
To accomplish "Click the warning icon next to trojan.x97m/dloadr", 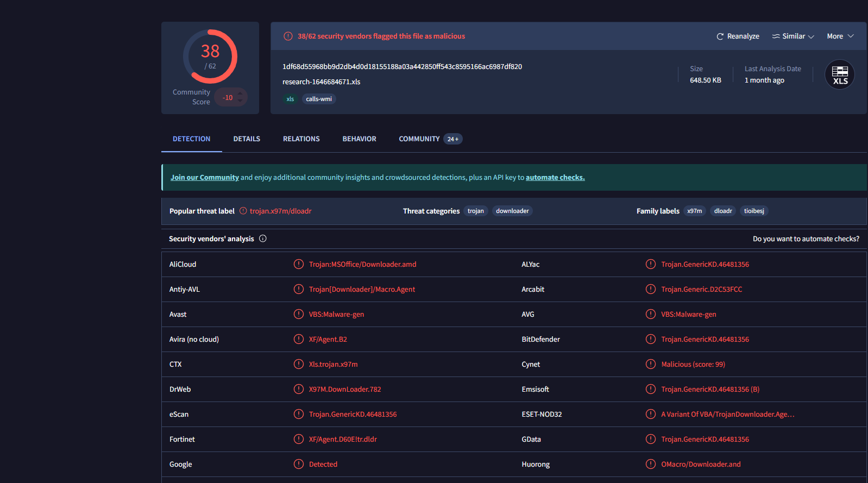I will [243, 211].
